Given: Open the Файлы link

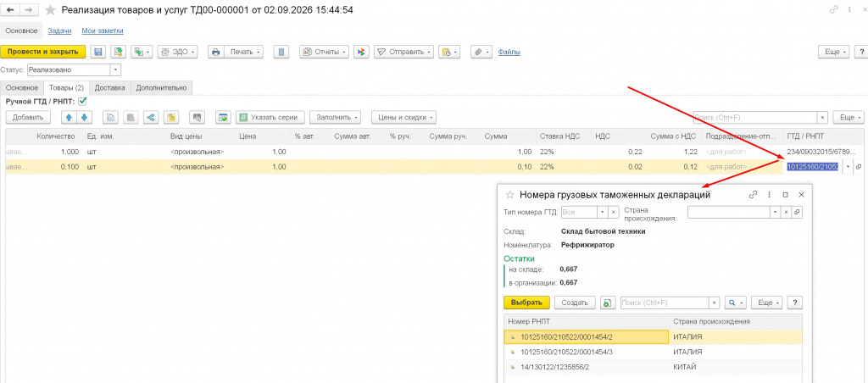Looking at the screenshot, I should point(509,52).
